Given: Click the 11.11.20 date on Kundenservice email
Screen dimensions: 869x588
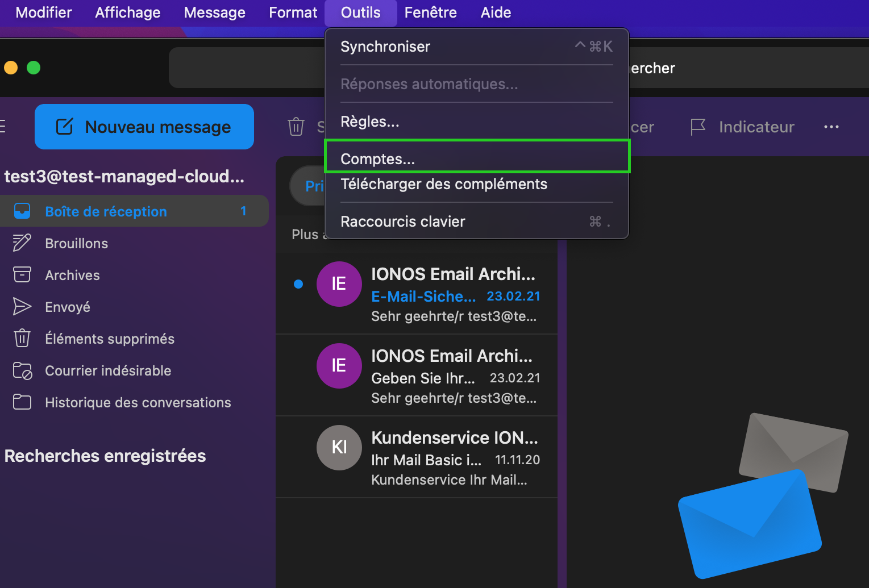Looking at the screenshot, I should point(517,460).
